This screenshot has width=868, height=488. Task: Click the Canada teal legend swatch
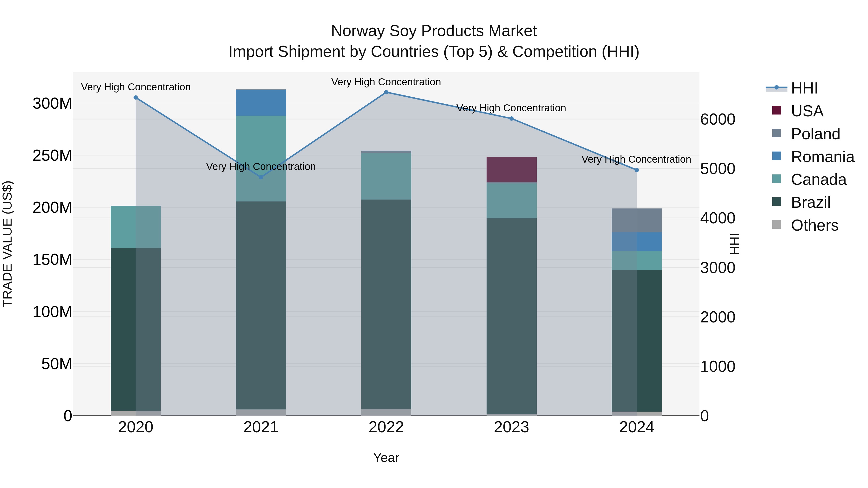(776, 179)
